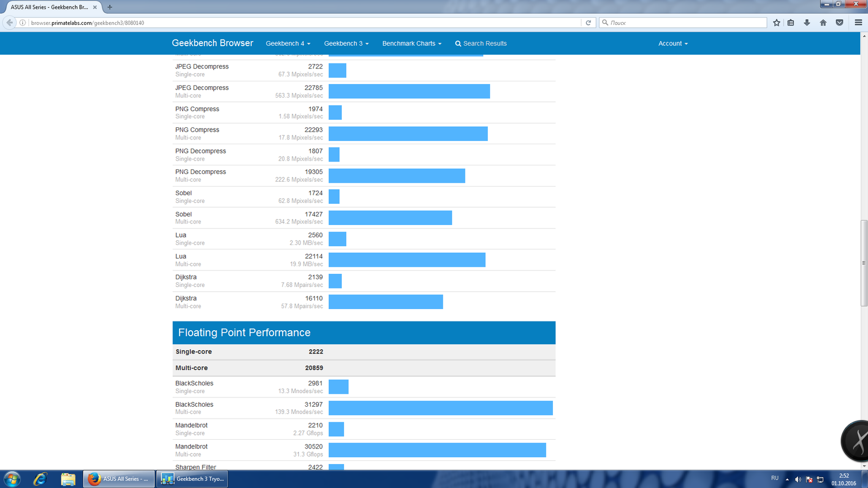Open a new tab with the plus button
The image size is (868, 488).
[110, 7]
